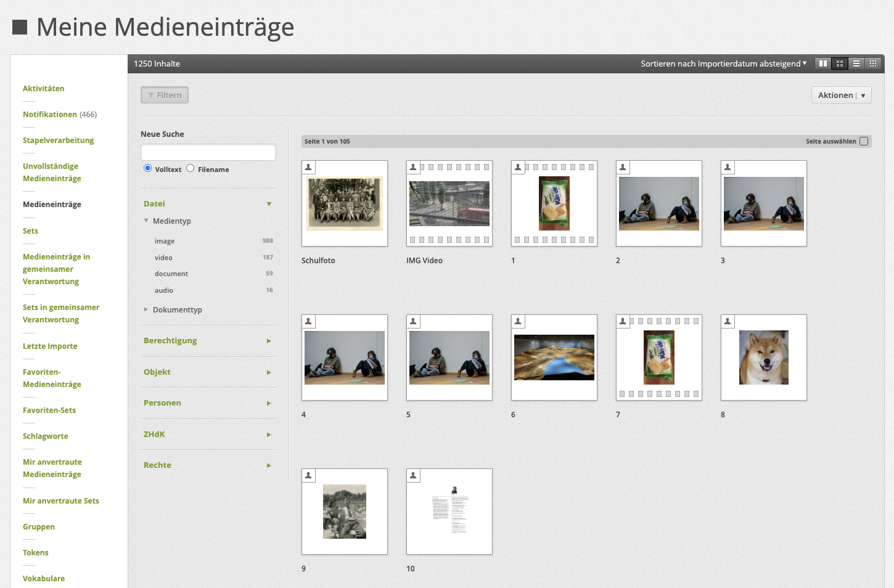Expand the Dokumenttyp filter subsection
Screen dimensions: 894x588
pos(177,310)
